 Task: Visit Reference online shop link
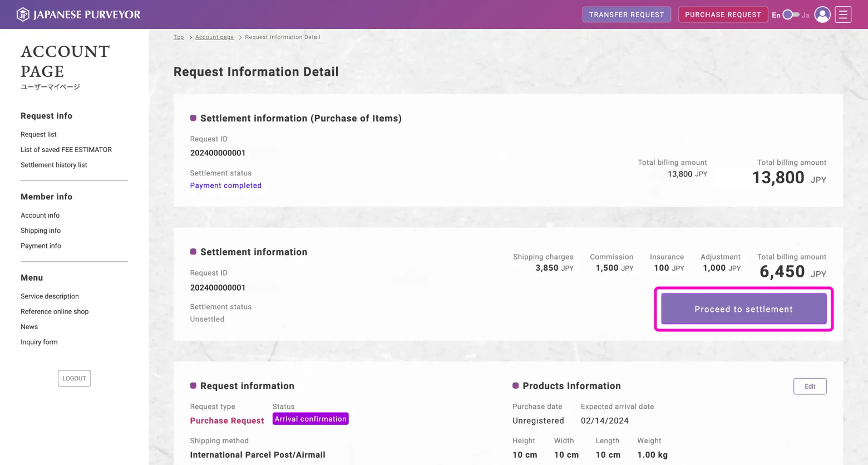(55, 312)
